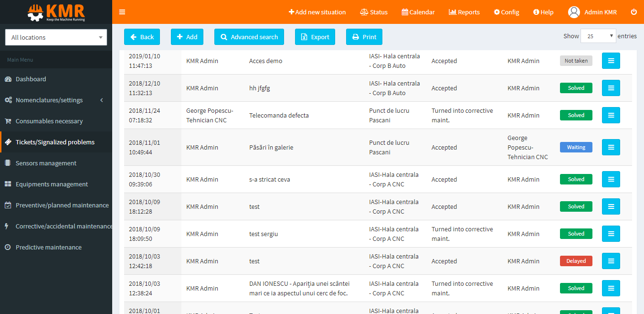Click the date 2018/11/24 07:18:32
This screenshot has height=314, width=644.
(145, 115)
